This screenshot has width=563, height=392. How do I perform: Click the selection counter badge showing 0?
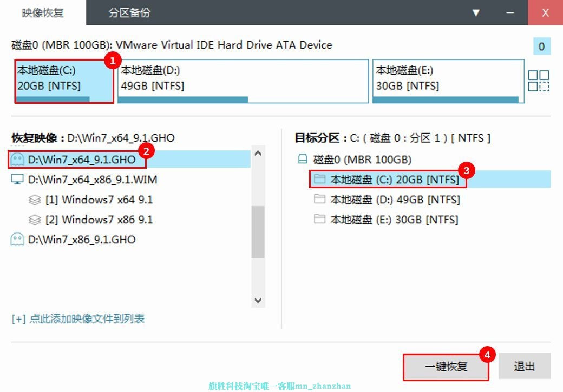(x=542, y=46)
